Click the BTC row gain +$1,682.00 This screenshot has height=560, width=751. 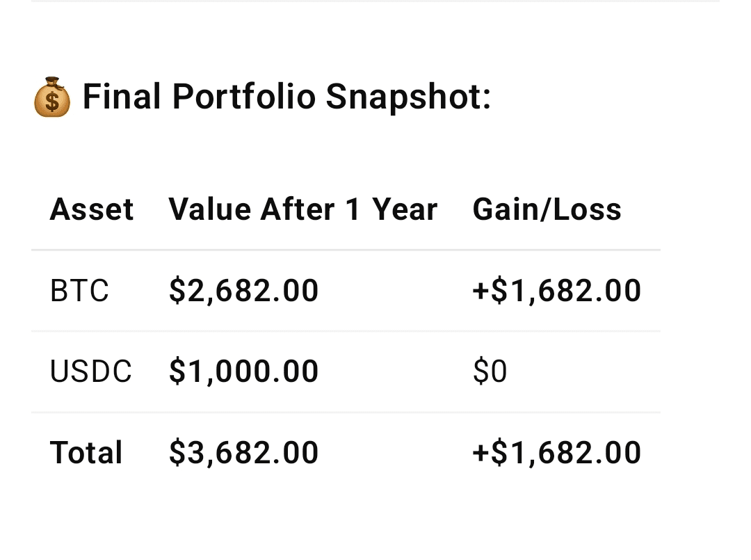[x=556, y=291]
